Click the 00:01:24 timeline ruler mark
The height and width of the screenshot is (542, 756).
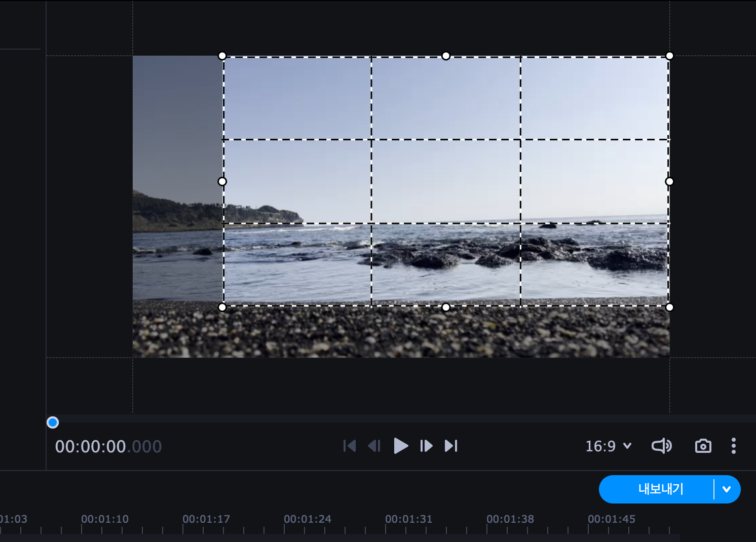308,519
